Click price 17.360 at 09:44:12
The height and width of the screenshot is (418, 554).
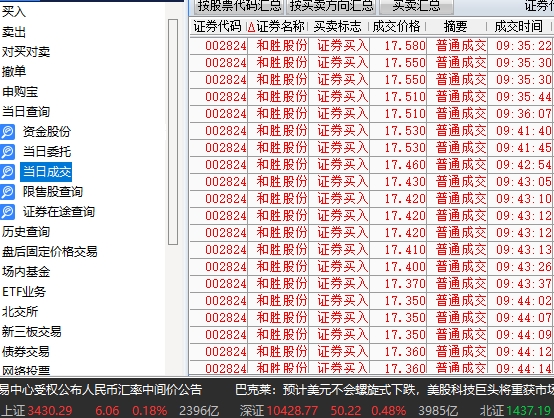point(405,352)
